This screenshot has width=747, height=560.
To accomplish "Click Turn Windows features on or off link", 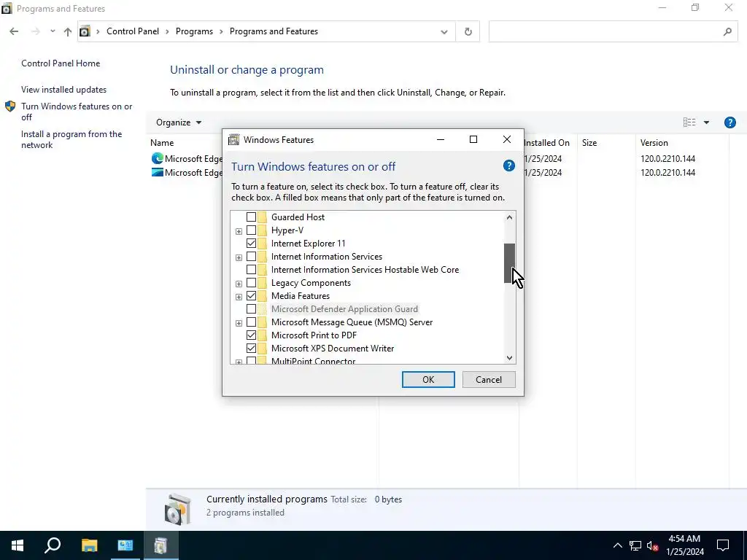I will coord(77,112).
